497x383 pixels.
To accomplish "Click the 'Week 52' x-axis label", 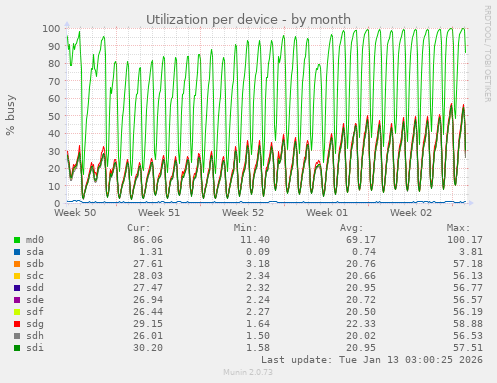I will pos(243,213).
